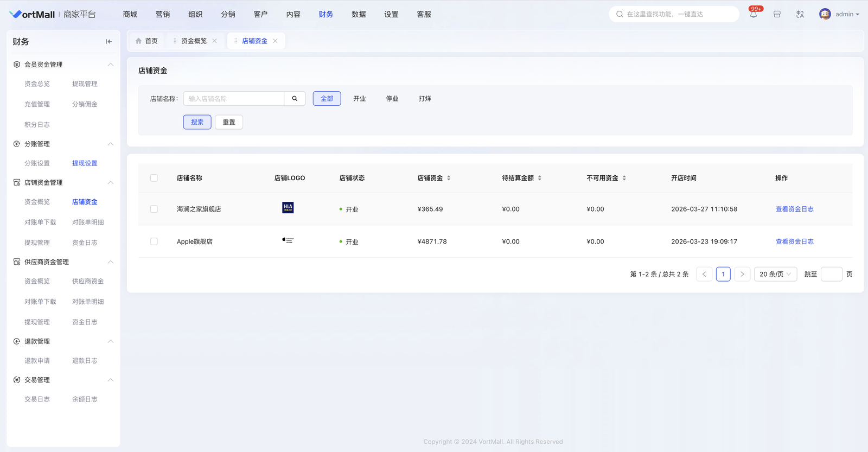Close the 资金概览 tab
This screenshot has width=868, height=452.
(215, 41)
